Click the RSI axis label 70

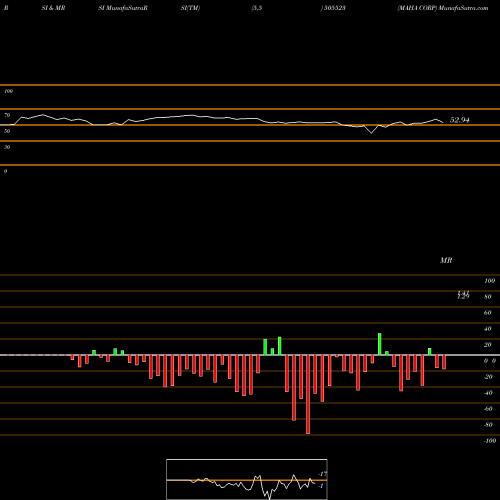coord(7,115)
